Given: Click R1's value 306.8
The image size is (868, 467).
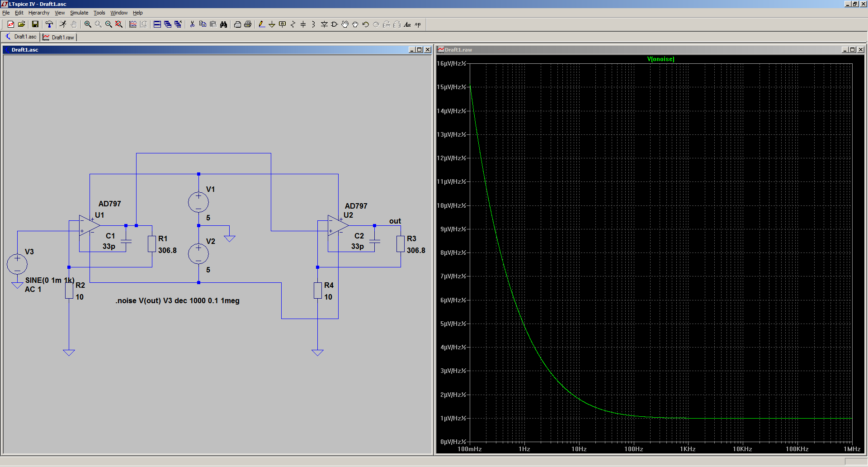Looking at the screenshot, I should point(167,250).
